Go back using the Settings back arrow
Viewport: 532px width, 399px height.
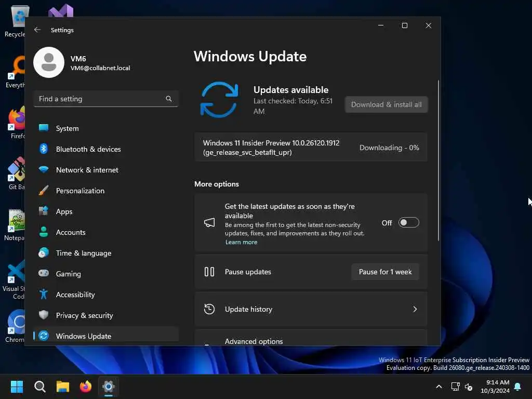coord(37,30)
